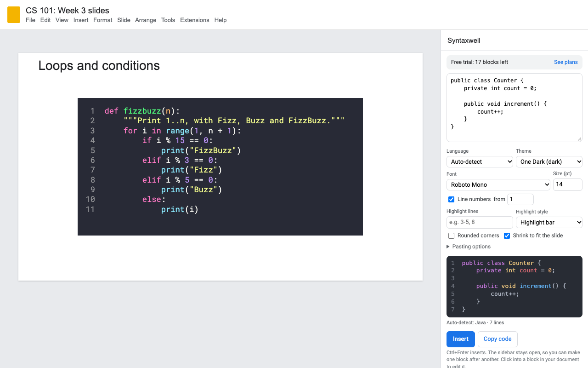
Task: Open the Font dropdown Roboto Mono
Action: point(498,184)
